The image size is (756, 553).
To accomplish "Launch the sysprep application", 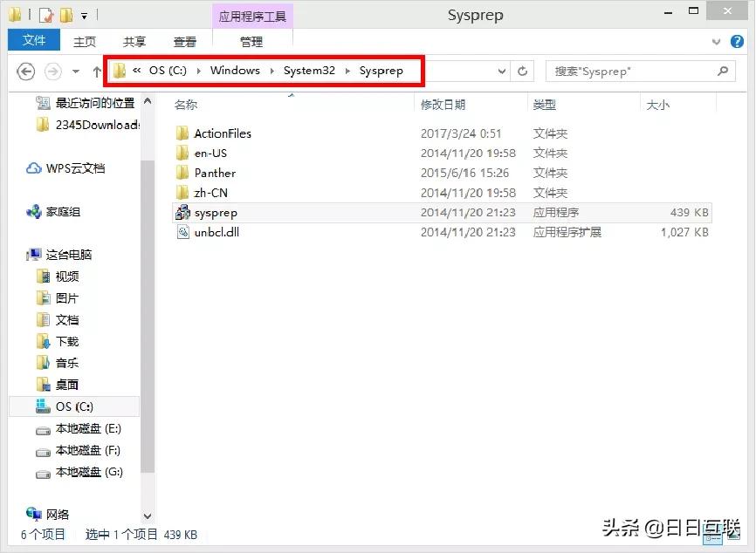I will (x=216, y=212).
